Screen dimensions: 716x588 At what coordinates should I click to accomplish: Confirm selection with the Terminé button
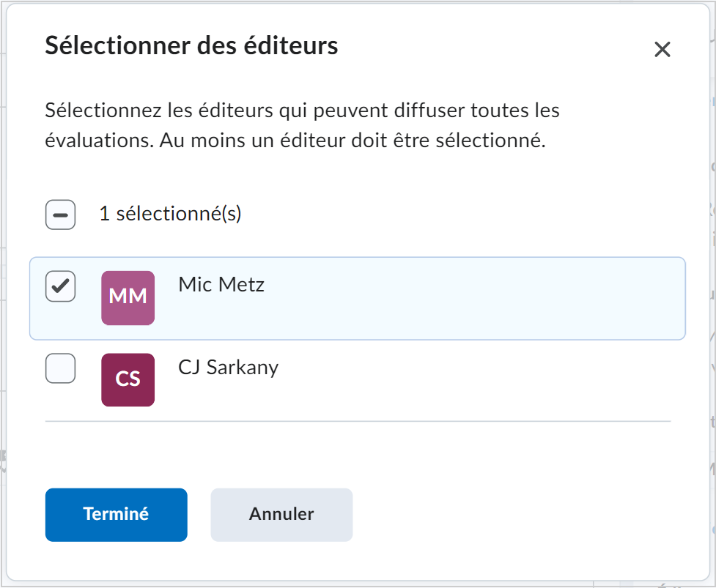click(116, 515)
